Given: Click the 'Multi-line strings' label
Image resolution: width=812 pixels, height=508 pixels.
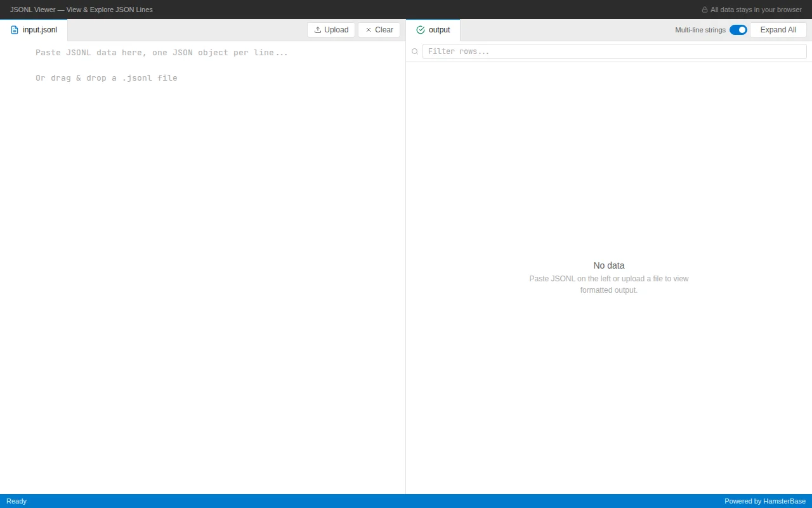Looking at the screenshot, I should (700, 30).
